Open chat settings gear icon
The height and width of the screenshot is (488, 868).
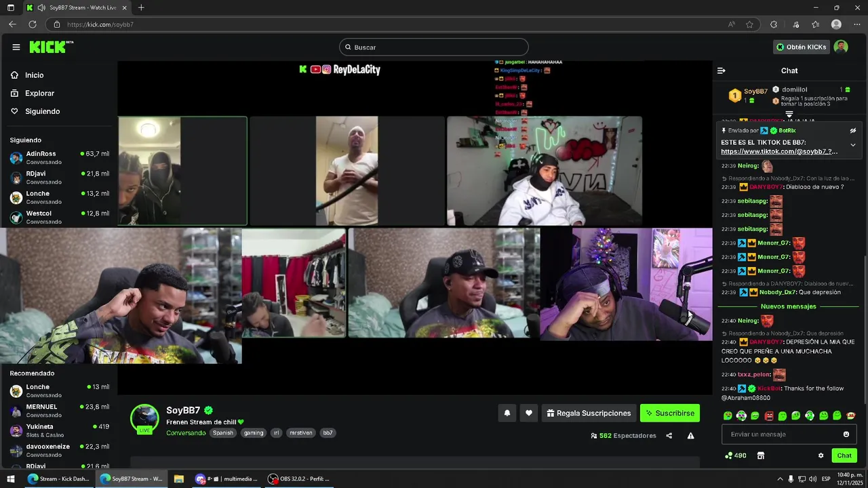(x=821, y=455)
